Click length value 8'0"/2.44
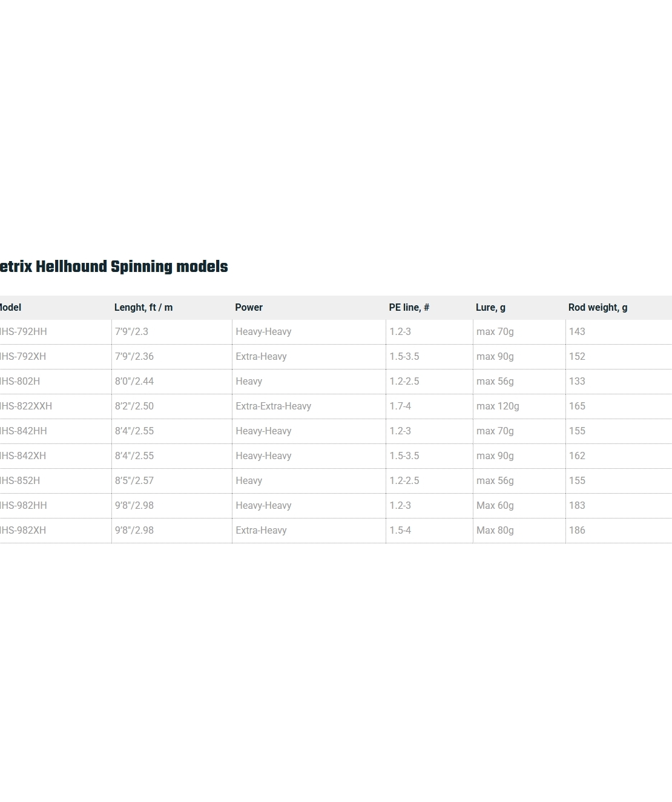Viewport: 672px width, 802px height. pyautogui.click(x=134, y=382)
